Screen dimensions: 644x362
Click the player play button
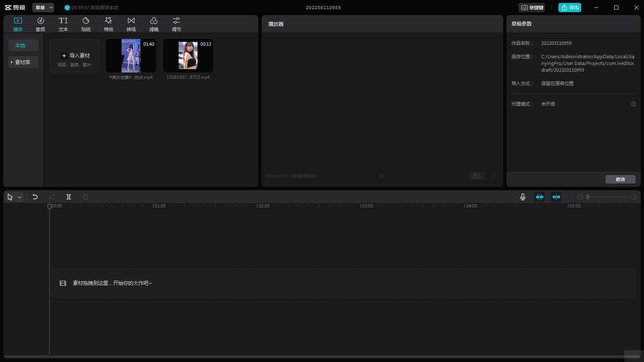coord(382,176)
